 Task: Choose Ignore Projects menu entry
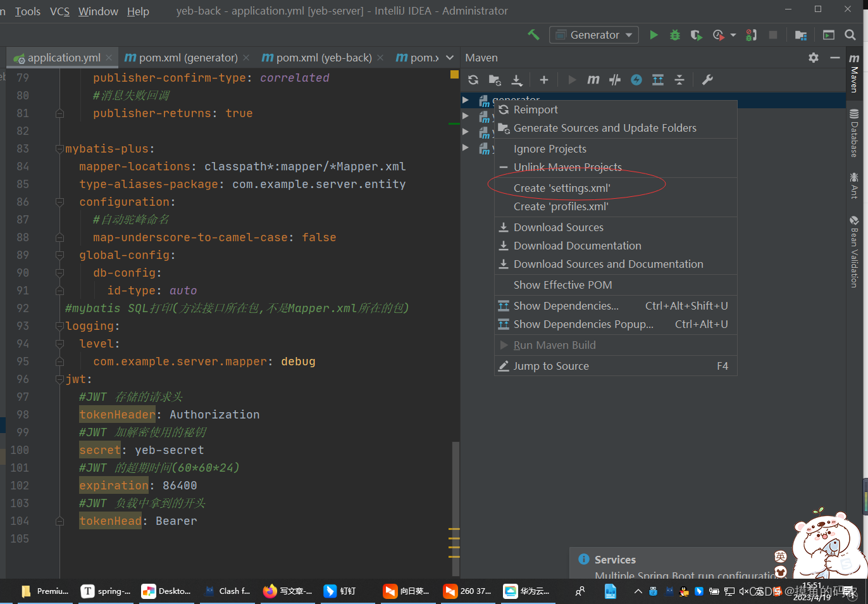616,149
